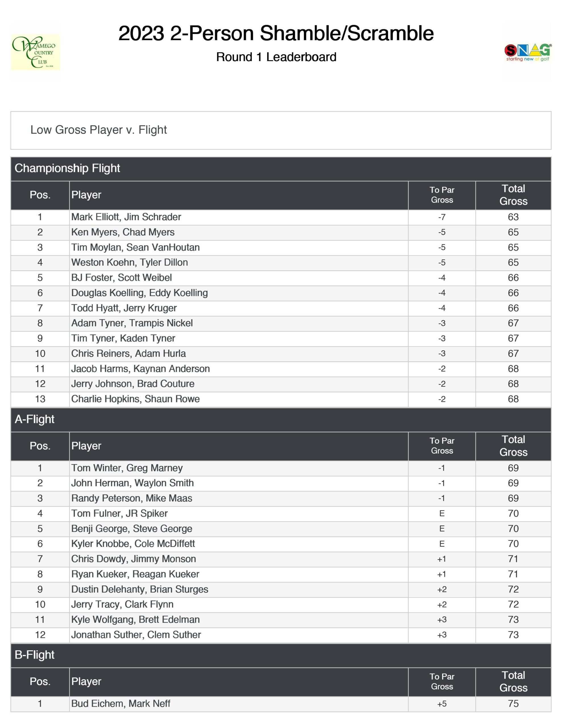Click the 2023 2-Person Shamble/Scramble title

[x=276, y=33]
